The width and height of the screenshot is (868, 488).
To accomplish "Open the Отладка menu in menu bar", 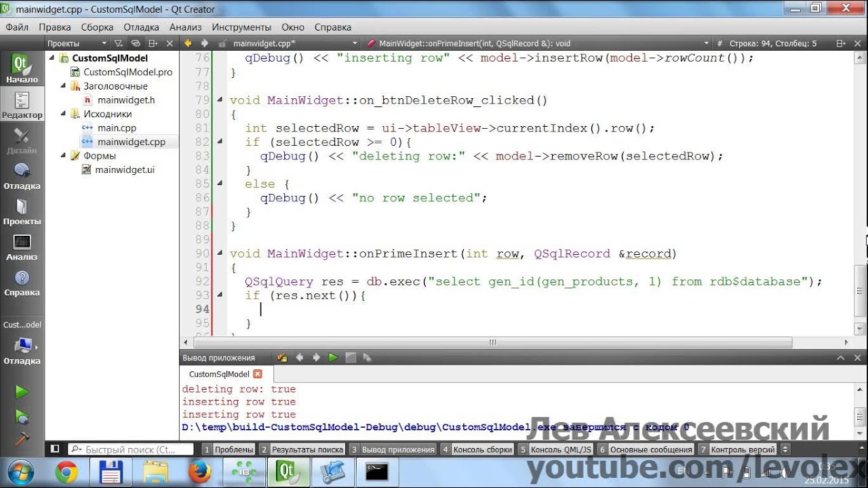I will click(141, 27).
